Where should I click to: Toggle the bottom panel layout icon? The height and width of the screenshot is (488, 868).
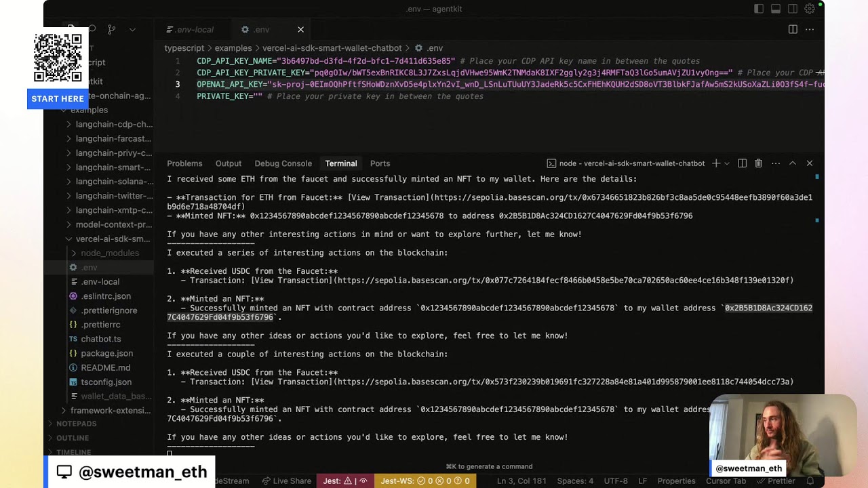[x=776, y=9]
